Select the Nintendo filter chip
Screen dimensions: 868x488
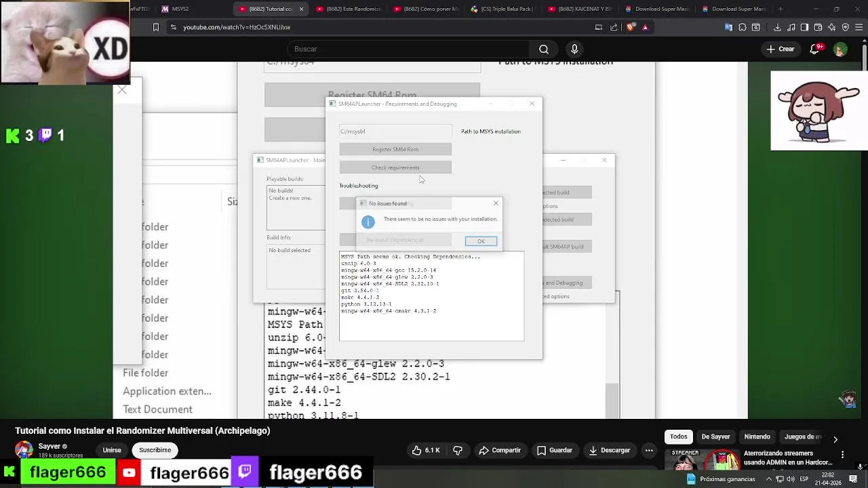click(757, 436)
